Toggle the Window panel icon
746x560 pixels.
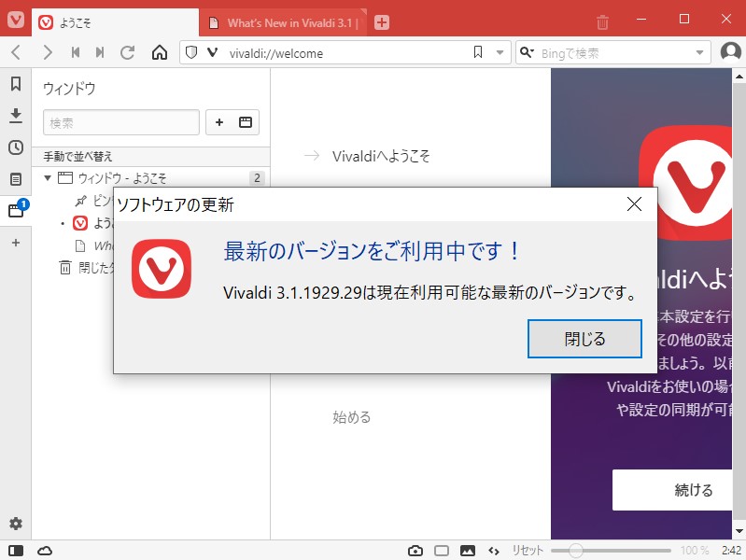pyautogui.click(x=16, y=210)
